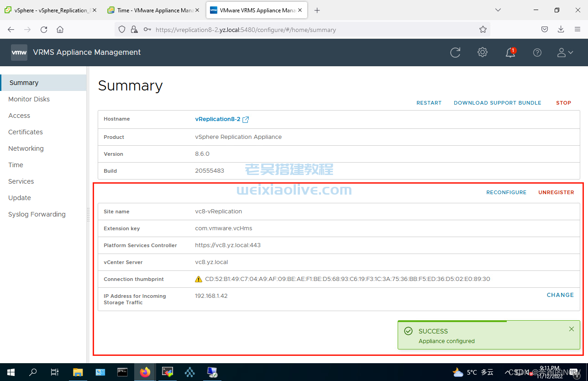
Task: Click DOWNLOAD SUPPORT BUNDLE
Action: [497, 103]
